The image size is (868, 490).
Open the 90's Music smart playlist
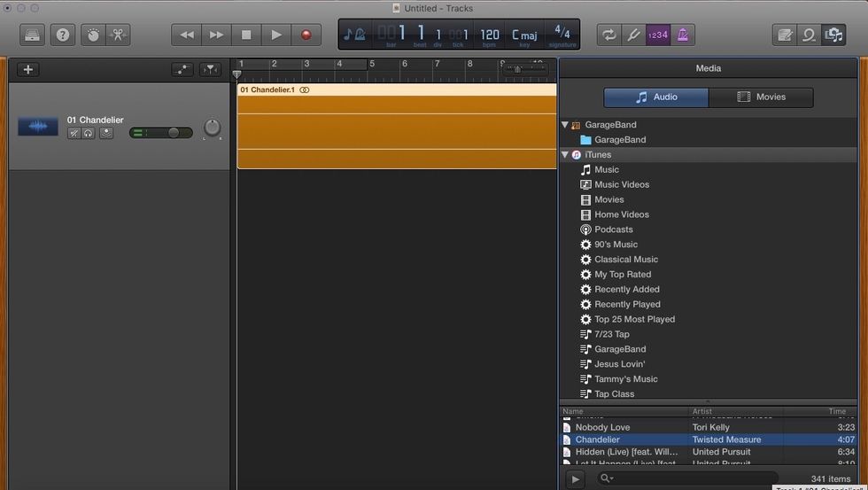(x=609, y=245)
